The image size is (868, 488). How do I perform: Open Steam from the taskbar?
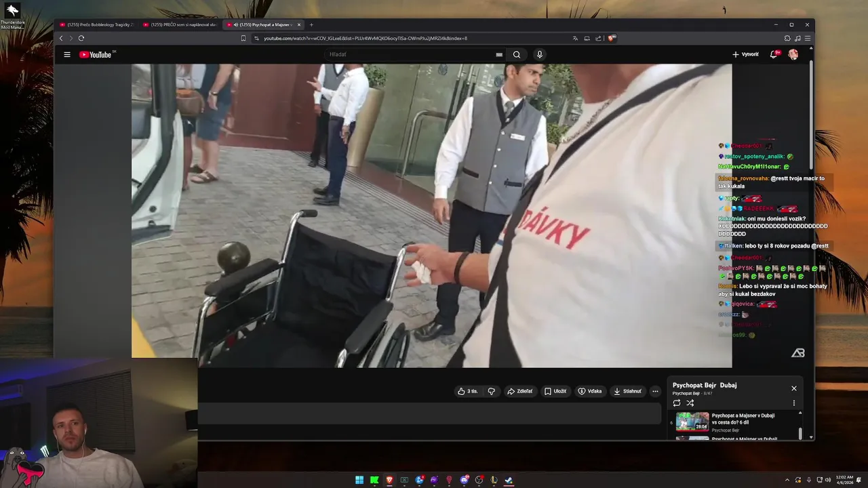click(x=509, y=480)
